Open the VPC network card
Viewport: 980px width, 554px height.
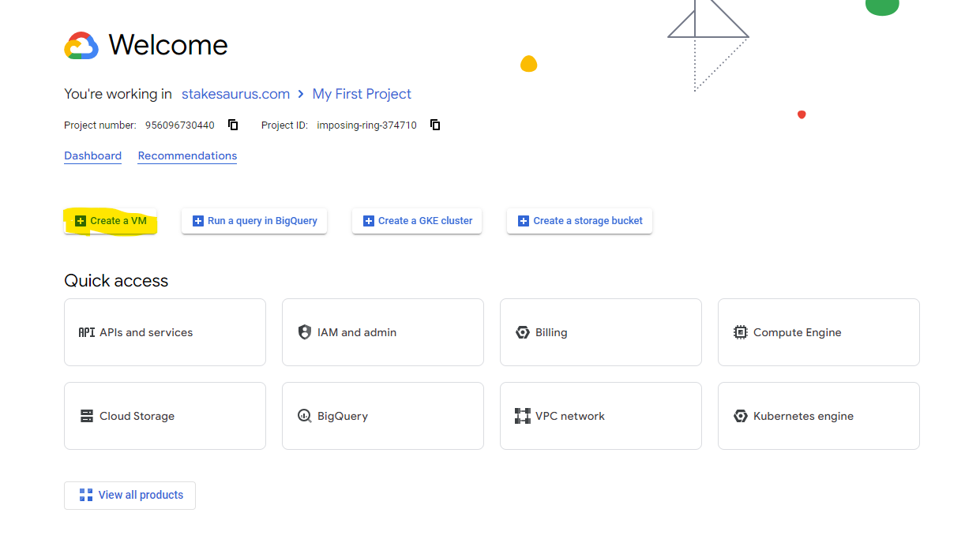[601, 416]
